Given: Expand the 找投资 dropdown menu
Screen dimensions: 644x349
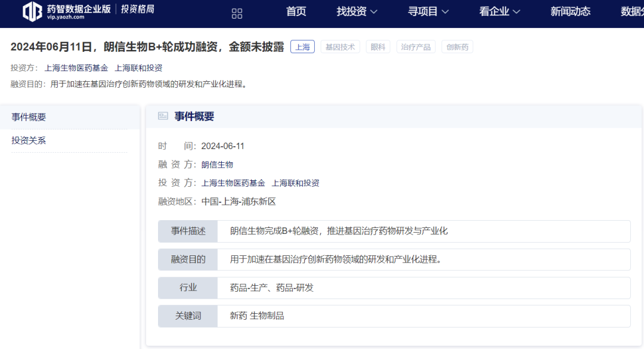Looking at the screenshot, I should coord(357,11).
